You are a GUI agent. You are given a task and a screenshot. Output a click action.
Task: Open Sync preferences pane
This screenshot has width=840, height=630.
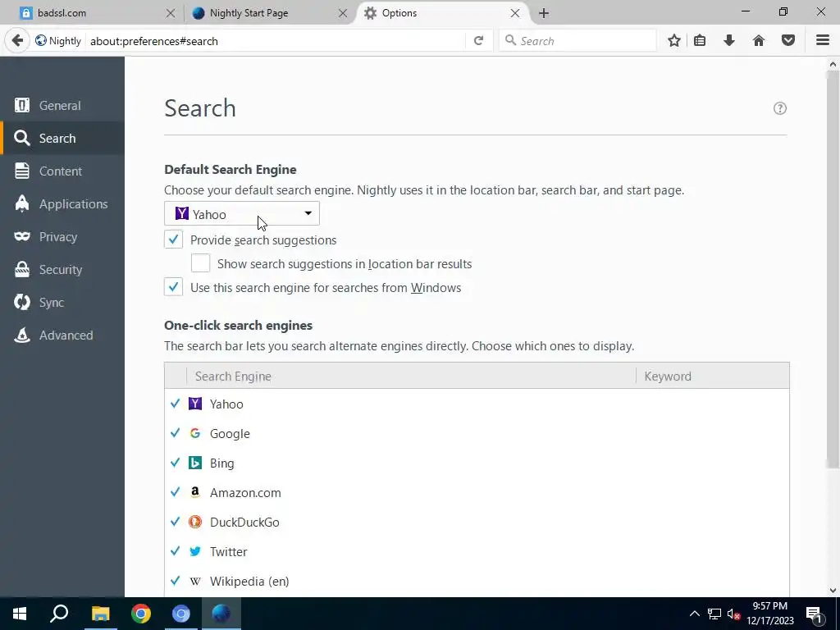[x=62, y=302]
